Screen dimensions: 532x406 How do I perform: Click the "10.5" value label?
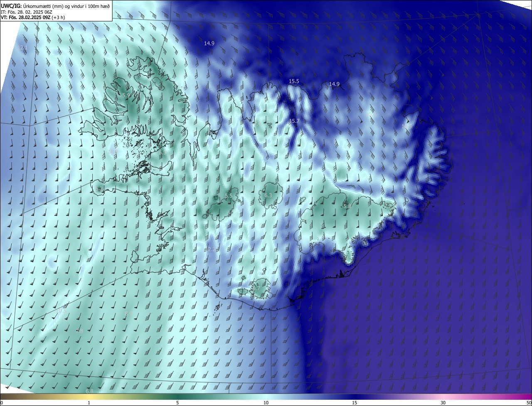[61, 311]
